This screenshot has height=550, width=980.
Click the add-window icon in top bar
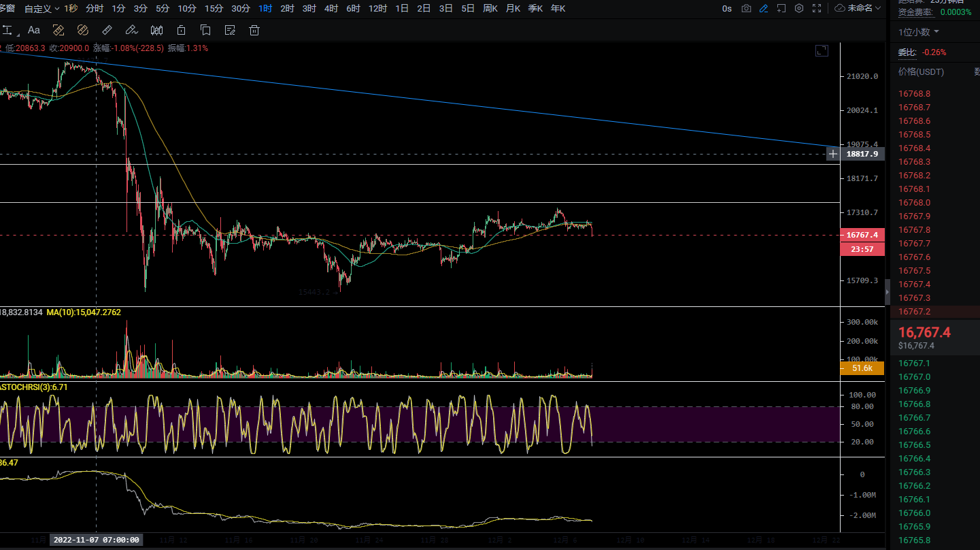pos(781,9)
